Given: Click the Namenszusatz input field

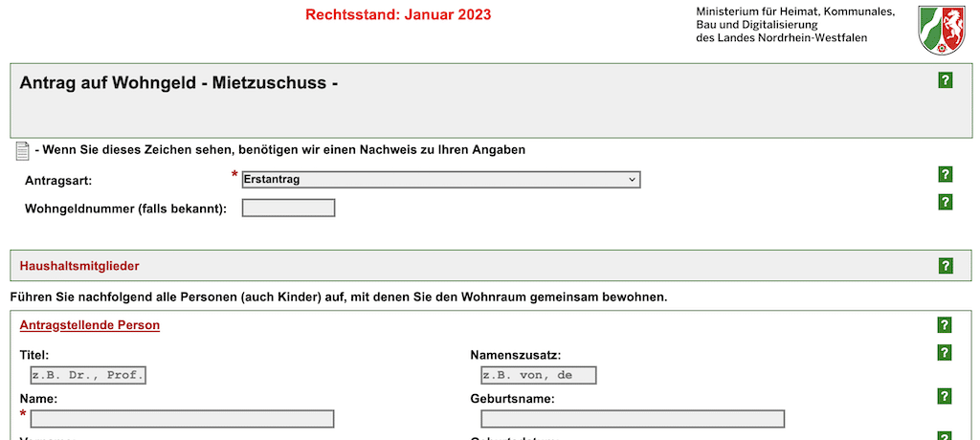Looking at the screenshot, I should (x=539, y=375).
